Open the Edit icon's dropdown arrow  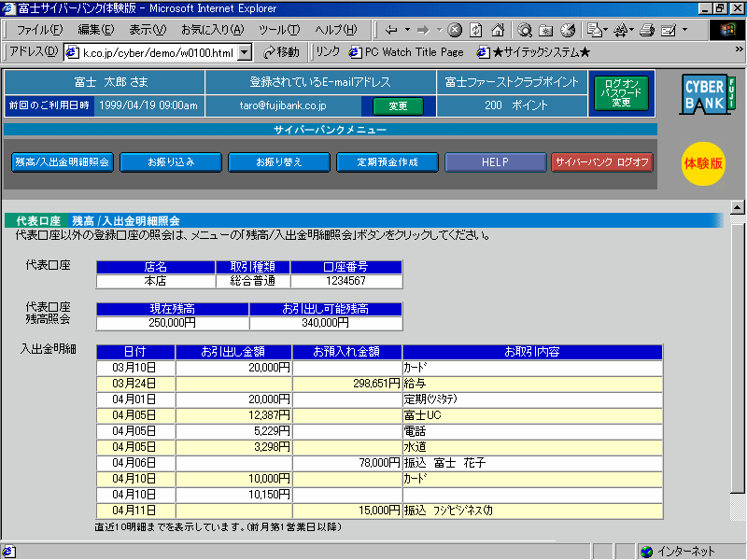(x=685, y=30)
